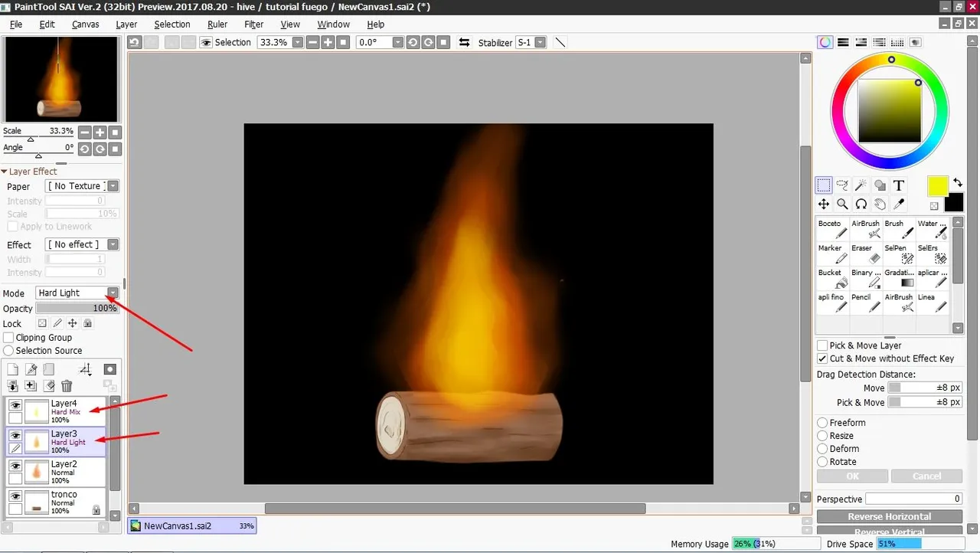The width and height of the screenshot is (980, 553).
Task: Select the Lasso tool
Action: coord(842,185)
